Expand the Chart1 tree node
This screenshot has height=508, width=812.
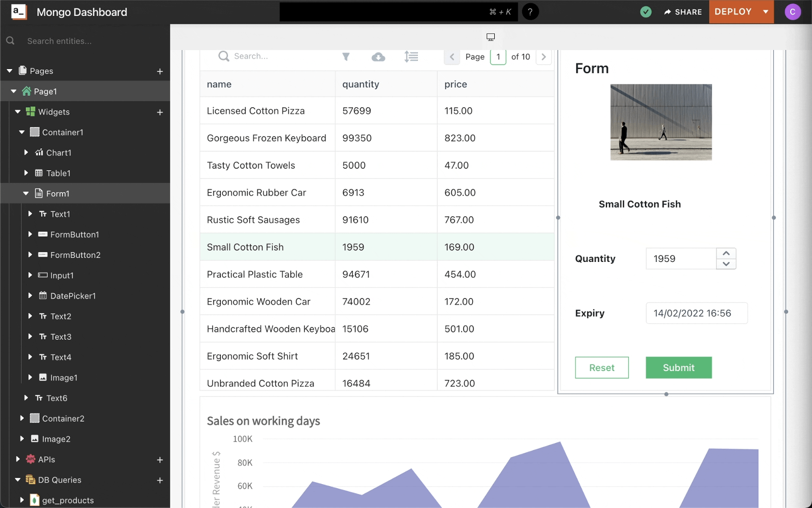(26, 152)
